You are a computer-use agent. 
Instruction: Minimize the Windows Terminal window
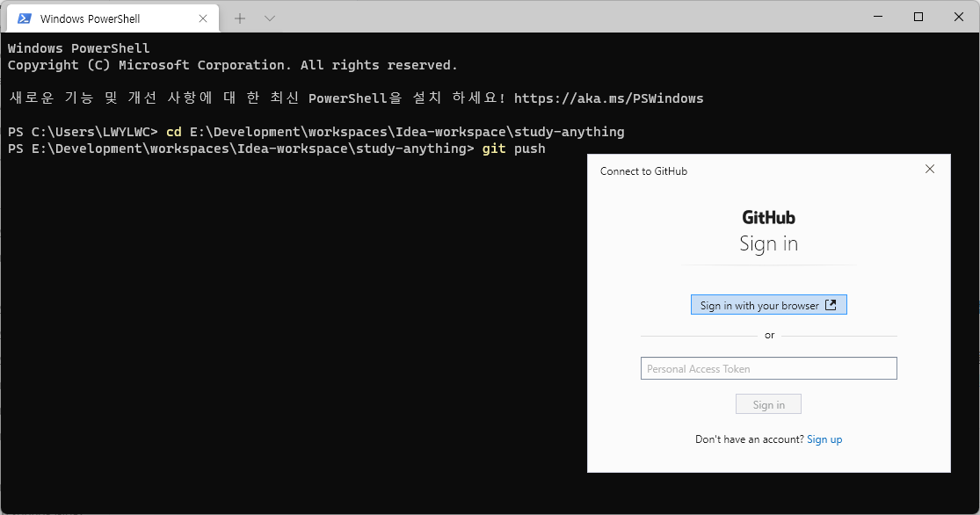pyautogui.click(x=878, y=17)
